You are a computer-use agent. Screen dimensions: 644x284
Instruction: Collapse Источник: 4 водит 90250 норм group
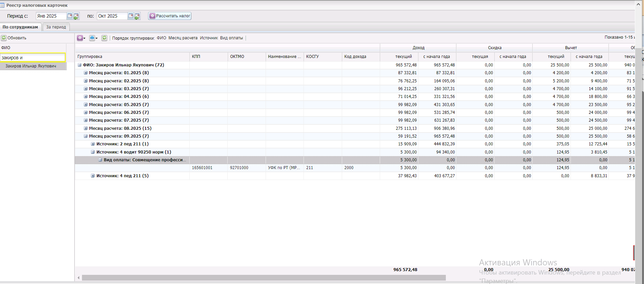(x=93, y=152)
